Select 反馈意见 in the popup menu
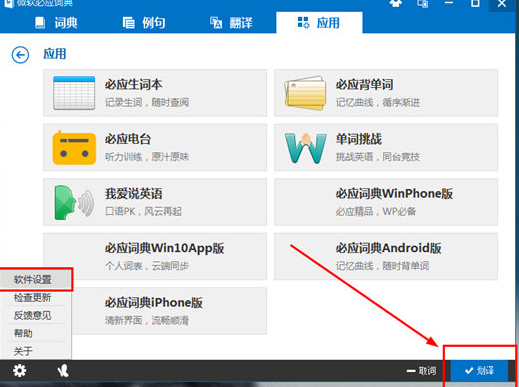 click(x=36, y=315)
